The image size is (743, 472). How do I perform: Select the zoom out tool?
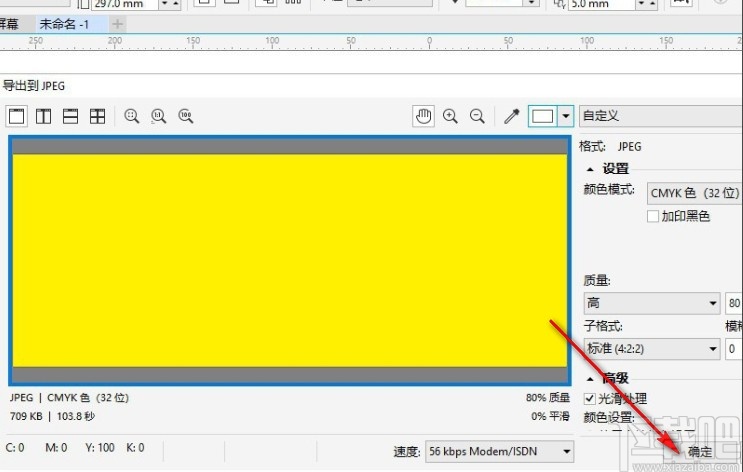(x=477, y=116)
